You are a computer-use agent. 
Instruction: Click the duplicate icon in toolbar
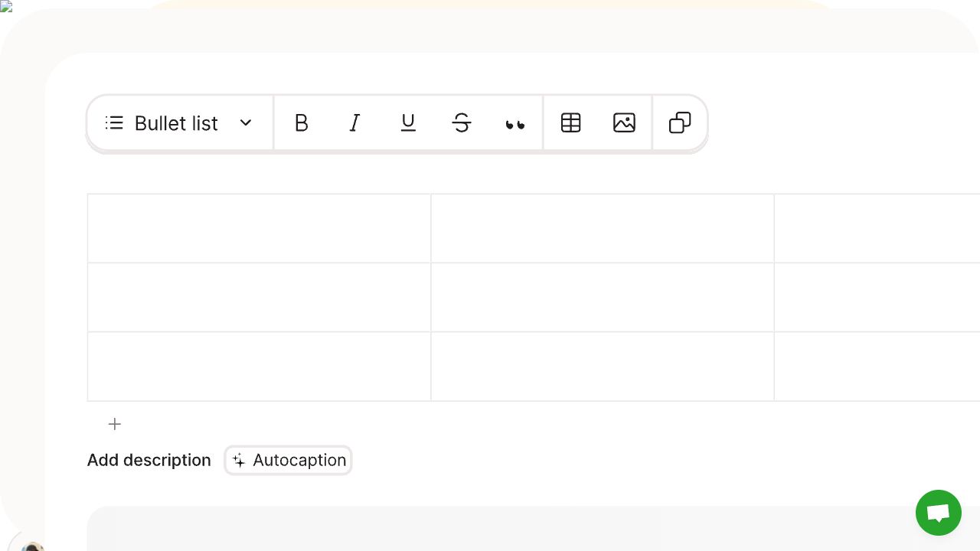(680, 123)
